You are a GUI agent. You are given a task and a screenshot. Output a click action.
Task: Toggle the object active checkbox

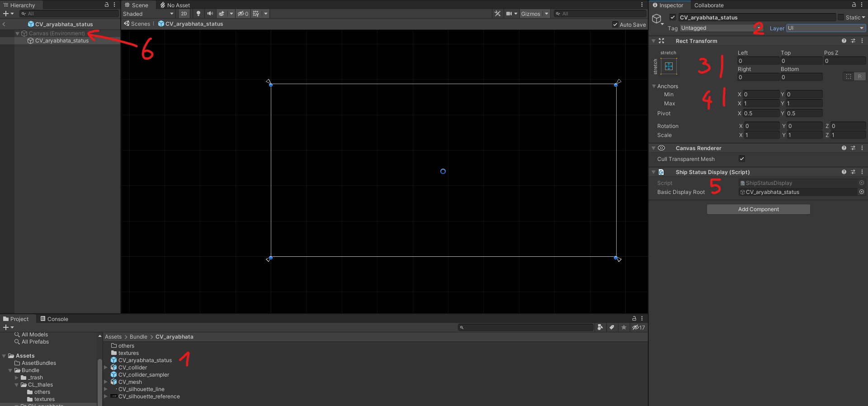click(673, 18)
